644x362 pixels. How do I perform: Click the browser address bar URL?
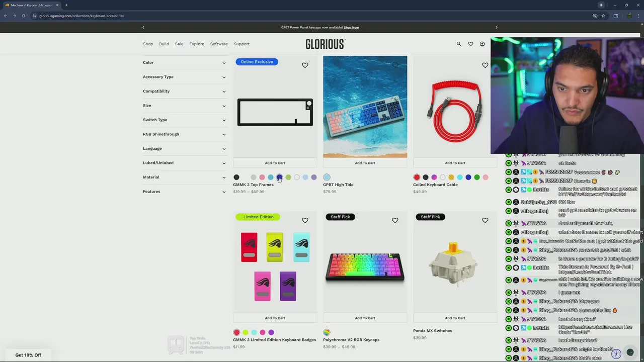point(82,16)
